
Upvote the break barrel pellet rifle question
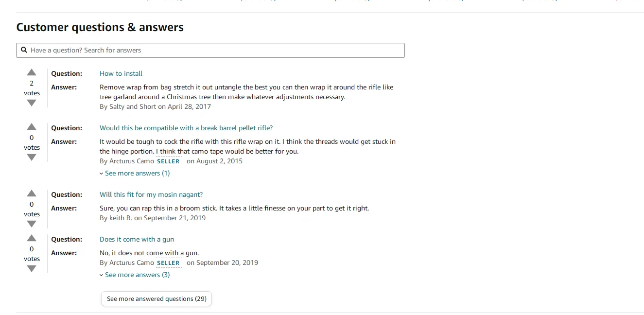pyautogui.click(x=32, y=127)
